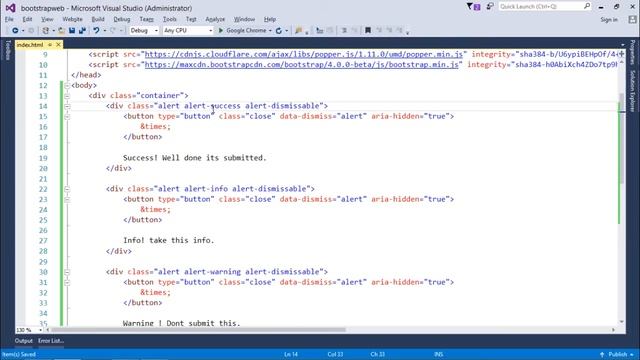The height and width of the screenshot is (360, 640).
Task: Open the Website menu
Action: (72, 19)
